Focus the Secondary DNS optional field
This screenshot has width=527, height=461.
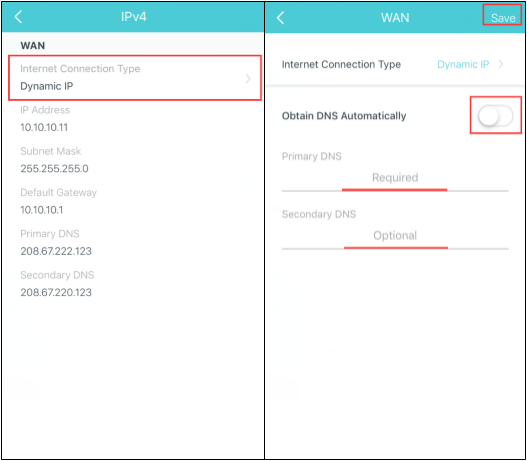[x=395, y=236]
